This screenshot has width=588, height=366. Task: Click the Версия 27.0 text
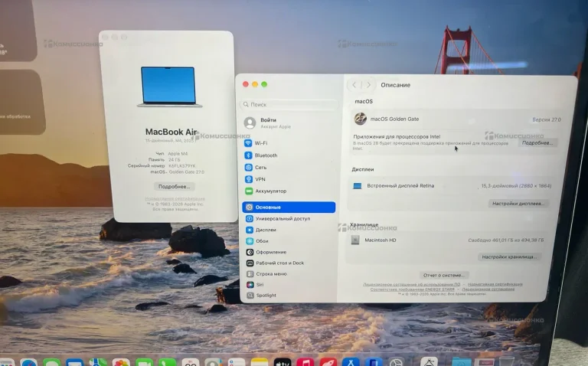[547, 119]
